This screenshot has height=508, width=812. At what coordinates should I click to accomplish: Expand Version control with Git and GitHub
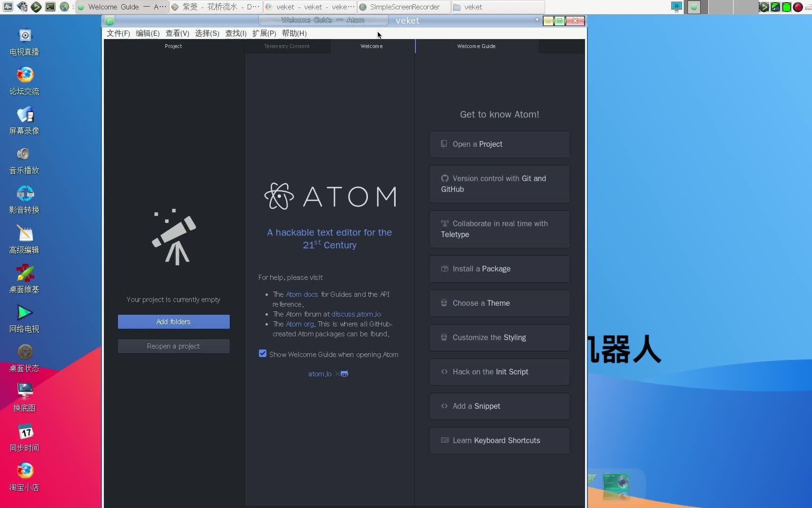tap(500, 184)
